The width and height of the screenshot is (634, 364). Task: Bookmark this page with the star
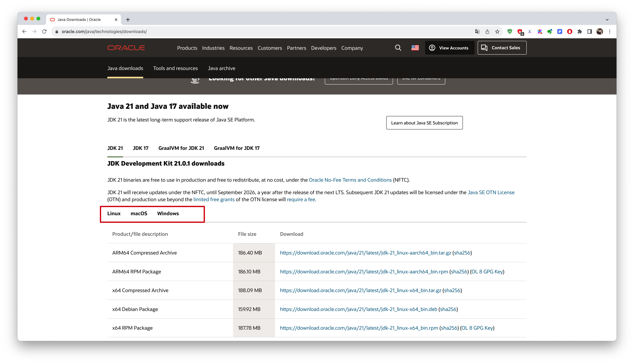[497, 32]
